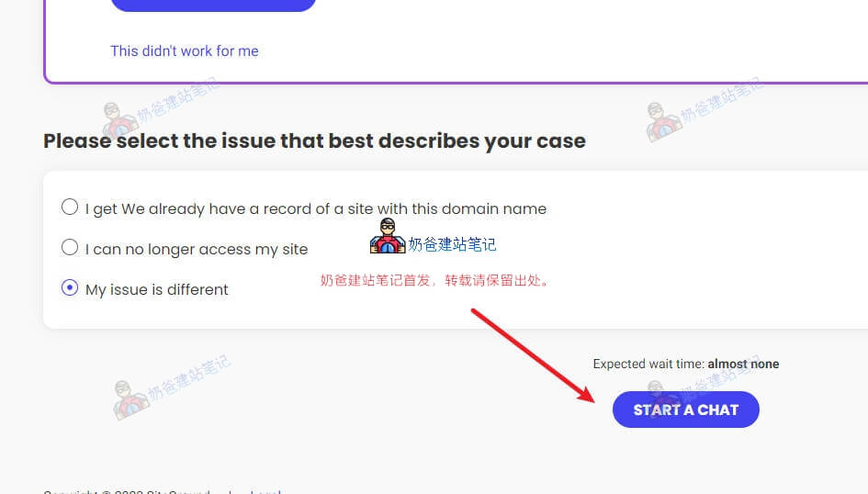The width and height of the screenshot is (868, 494).
Task: Click the copyright text in the footer
Action: [126, 491]
